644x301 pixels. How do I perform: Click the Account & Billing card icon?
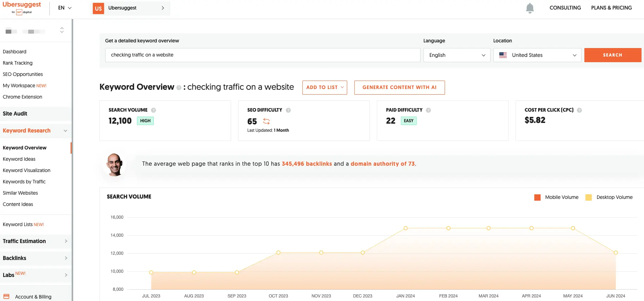tap(6, 296)
